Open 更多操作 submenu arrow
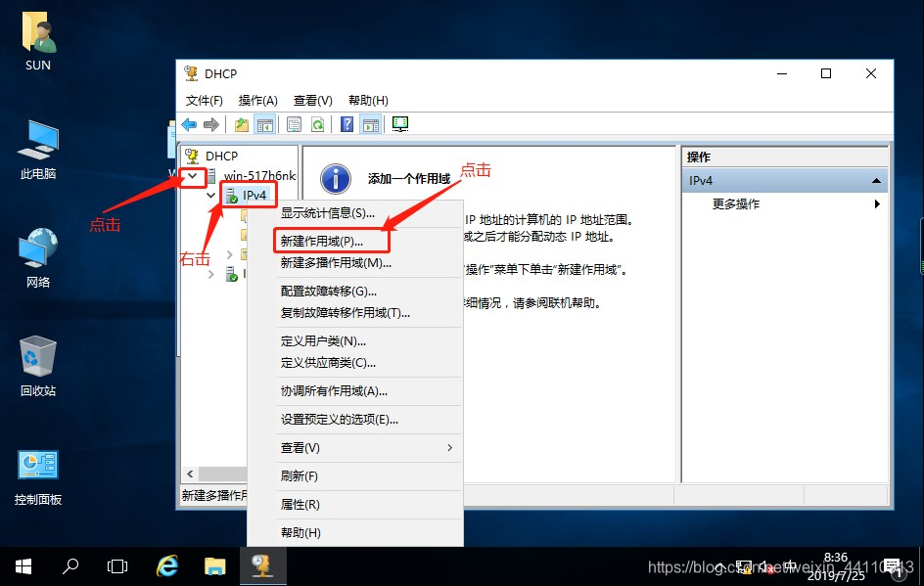This screenshot has height=586, width=924. (877, 203)
